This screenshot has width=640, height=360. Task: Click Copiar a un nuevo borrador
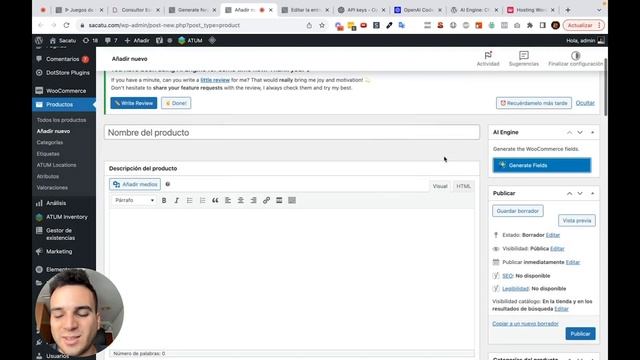[x=525, y=324]
